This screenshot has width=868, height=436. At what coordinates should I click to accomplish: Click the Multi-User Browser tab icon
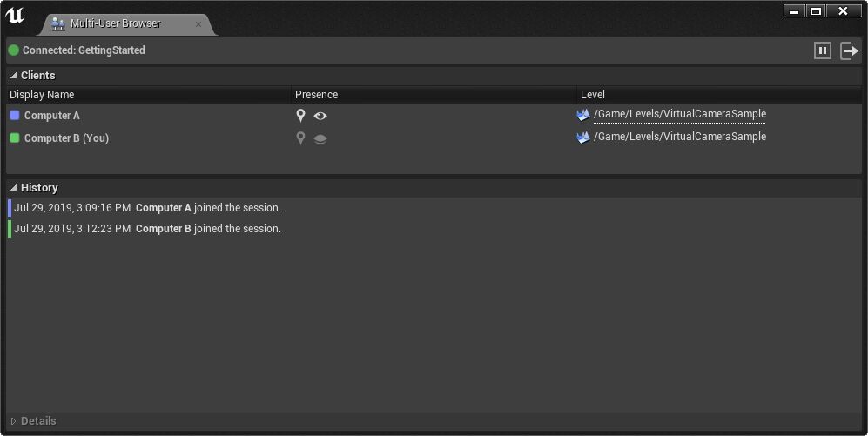tap(58, 24)
